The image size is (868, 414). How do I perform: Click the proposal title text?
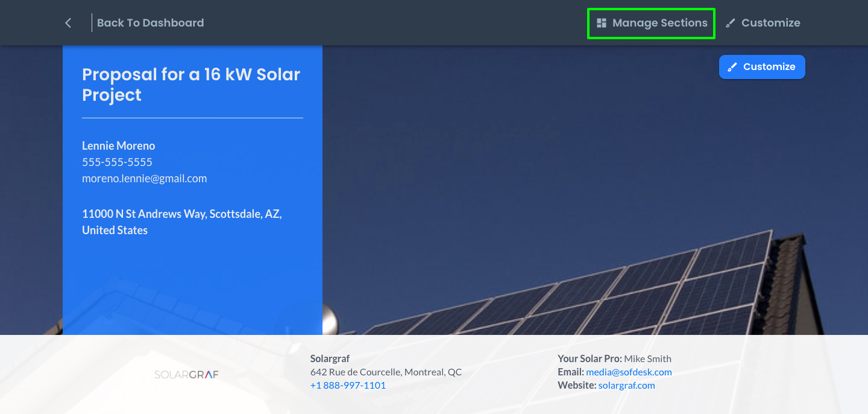[x=191, y=84]
